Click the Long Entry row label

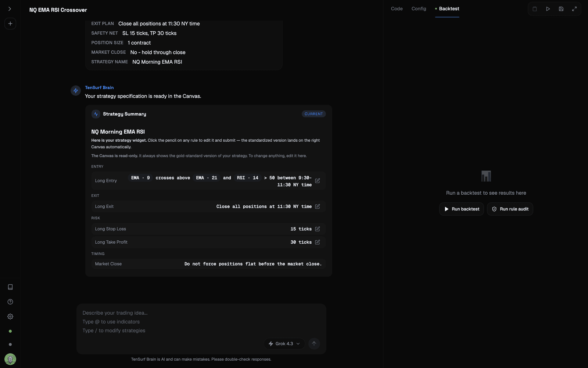click(x=106, y=181)
